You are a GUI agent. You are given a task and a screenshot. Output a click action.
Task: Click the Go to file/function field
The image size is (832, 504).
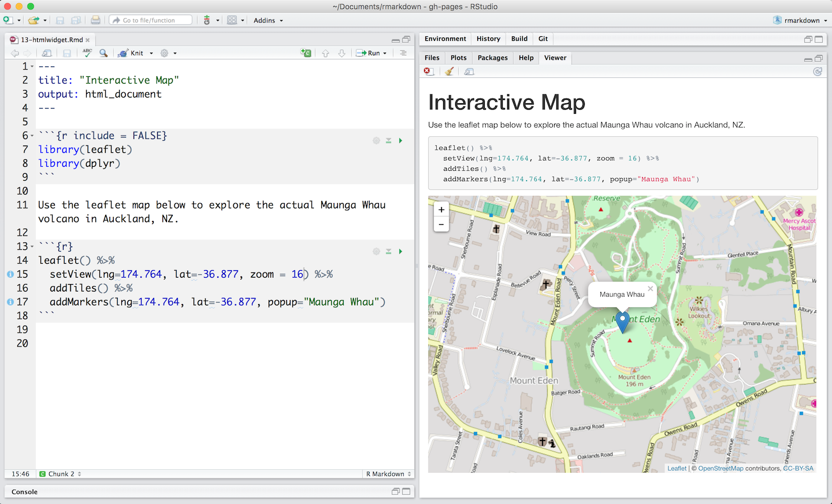151,20
